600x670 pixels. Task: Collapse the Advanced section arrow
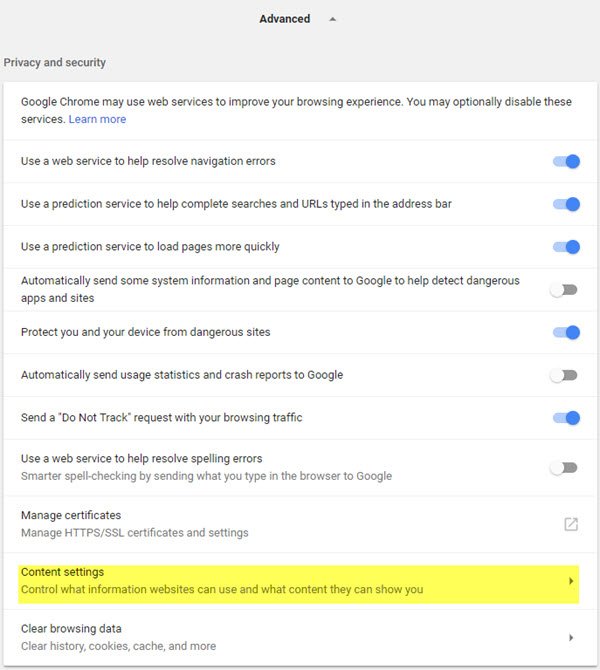pyautogui.click(x=333, y=19)
